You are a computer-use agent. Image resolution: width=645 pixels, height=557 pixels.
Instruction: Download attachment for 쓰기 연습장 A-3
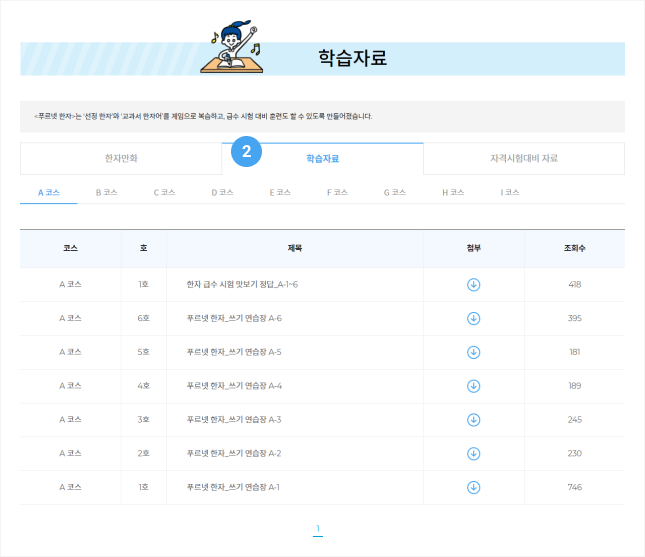(474, 420)
